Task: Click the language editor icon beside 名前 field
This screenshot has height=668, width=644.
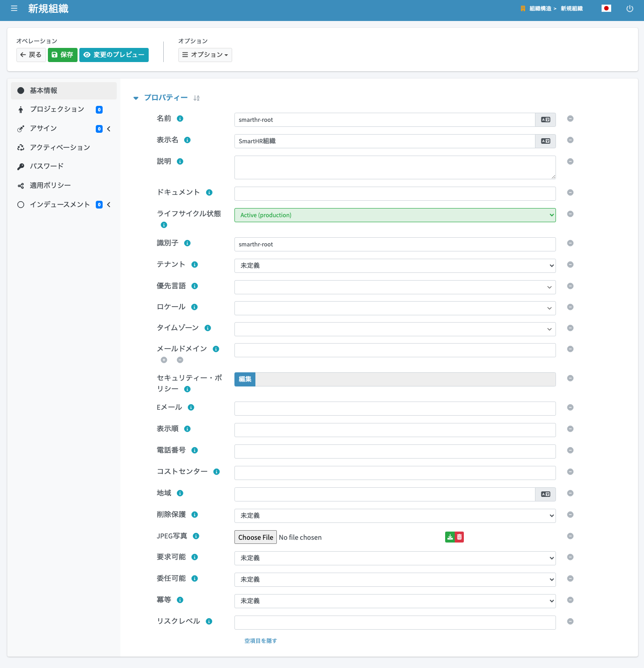Action: (x=545, y=120)
